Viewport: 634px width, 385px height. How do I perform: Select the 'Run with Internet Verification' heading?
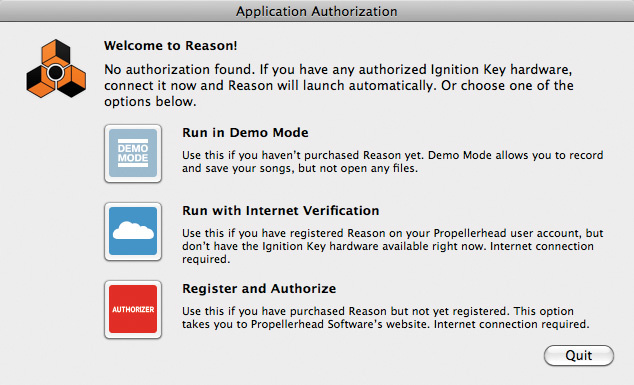click(x=281, y=211)
